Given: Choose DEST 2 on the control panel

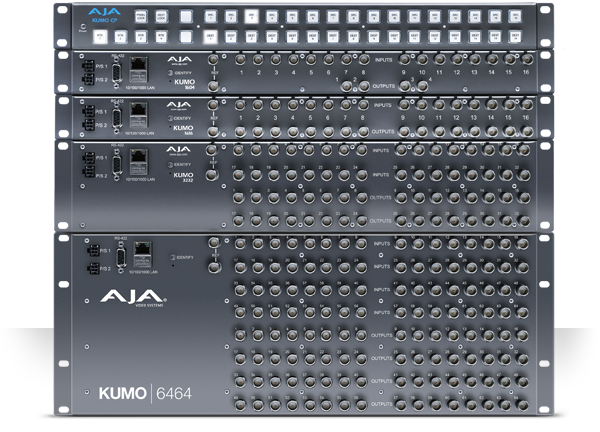Looking at the screenshot, I should click(231, 37).
